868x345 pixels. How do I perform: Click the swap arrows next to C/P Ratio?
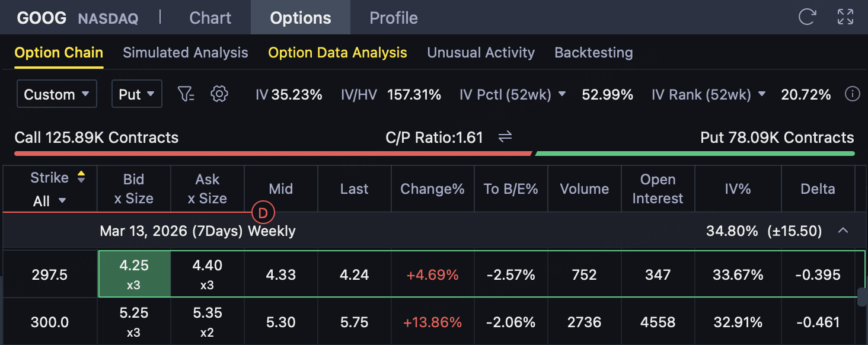pos(505,138)
